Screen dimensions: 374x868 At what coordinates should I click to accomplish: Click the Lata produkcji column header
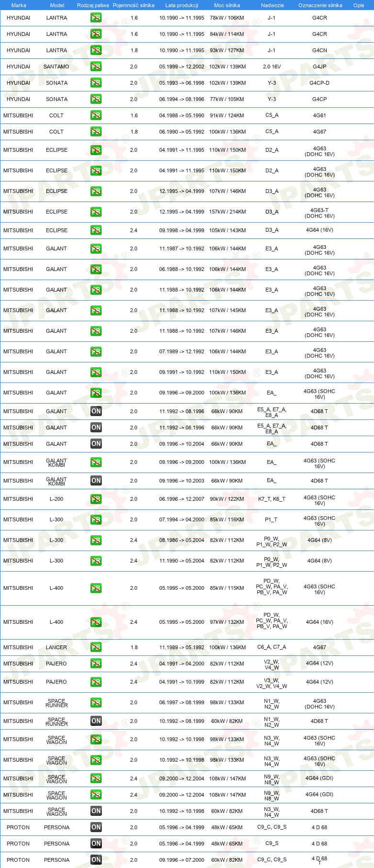coord(182,5)
